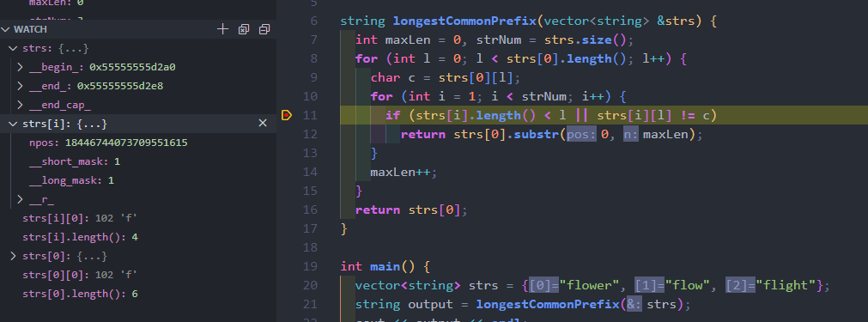Image resolution: width=868 pixels, height=322 pixels.
Task: Select the __short_mask row
Action: click(x=138, y=161)
